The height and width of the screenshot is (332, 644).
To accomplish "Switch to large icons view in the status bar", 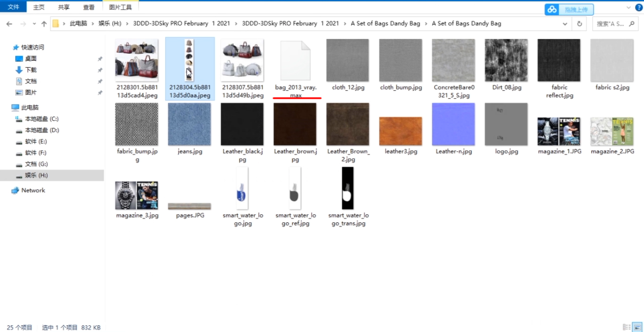I will click(637, 327).
